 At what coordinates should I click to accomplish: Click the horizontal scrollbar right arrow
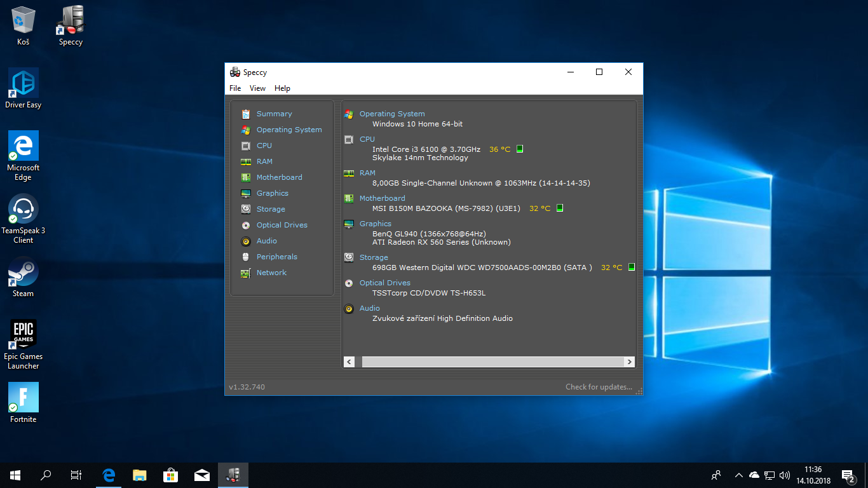[629, 362]
